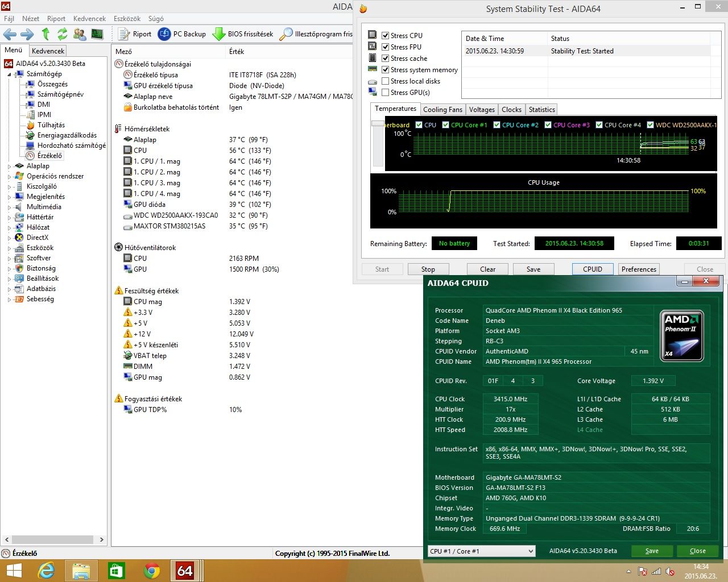Open File Explorer from the taskbar

point(81,571)
